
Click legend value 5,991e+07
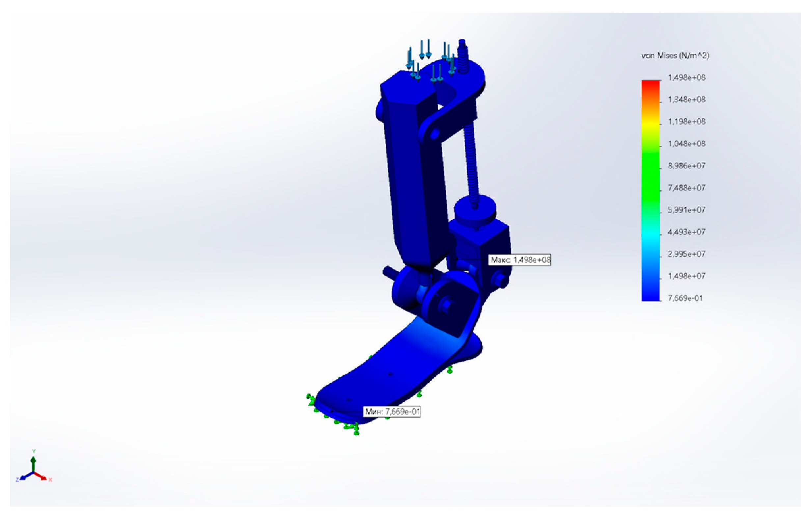point(687,210)
